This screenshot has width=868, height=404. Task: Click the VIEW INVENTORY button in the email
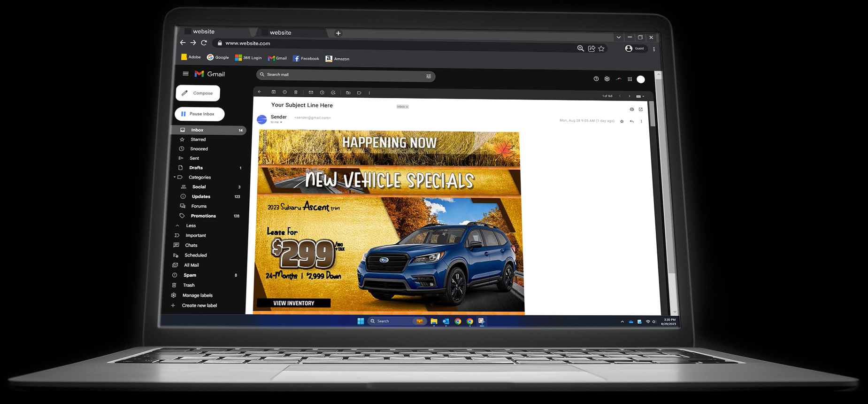coord(293,303)
